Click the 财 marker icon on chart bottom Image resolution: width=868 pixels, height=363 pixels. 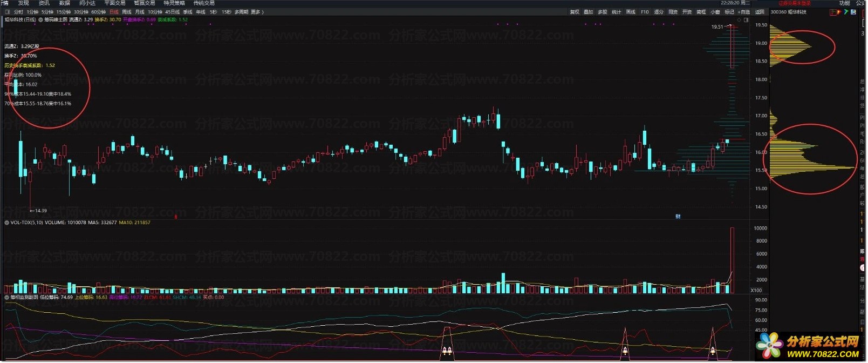pos(678,217)
